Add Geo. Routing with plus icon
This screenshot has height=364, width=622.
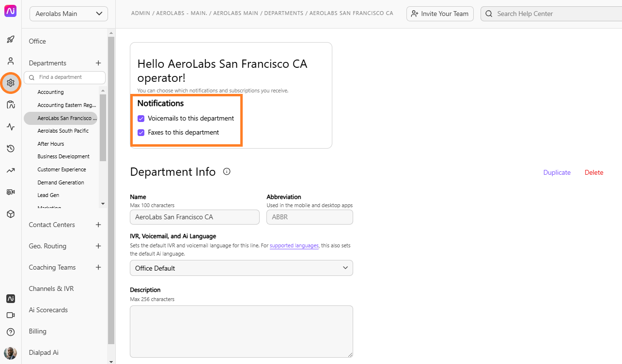pyautogui.click(x=98, y=246)
